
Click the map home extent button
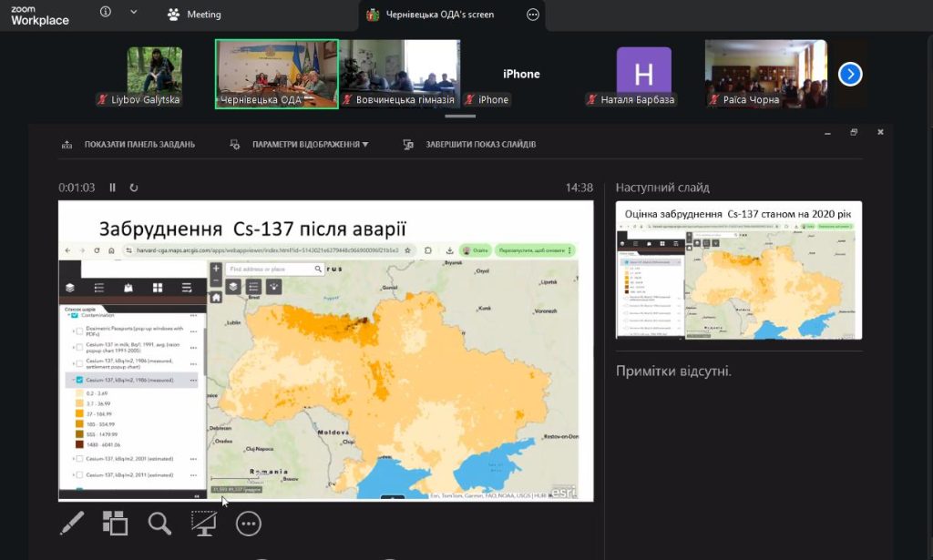tap(216, 297)
